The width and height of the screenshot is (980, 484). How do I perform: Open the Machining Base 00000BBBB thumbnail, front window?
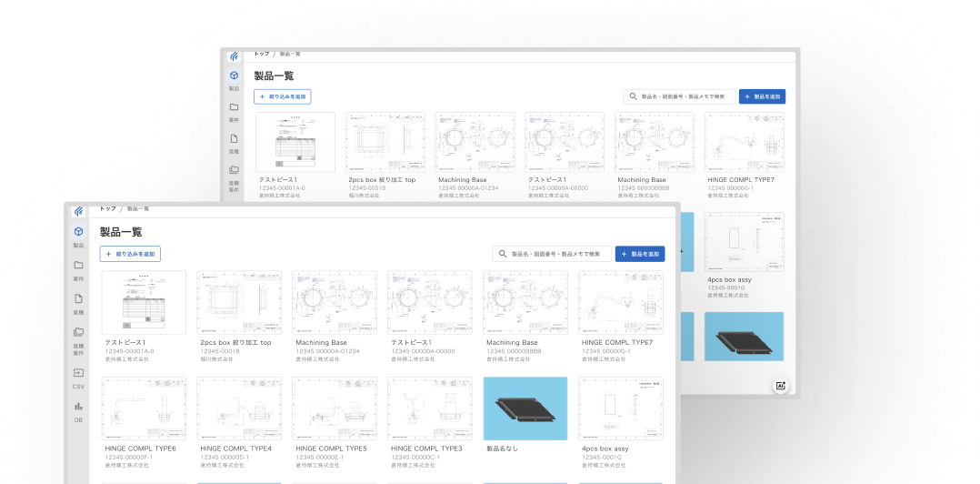[525, 303]
